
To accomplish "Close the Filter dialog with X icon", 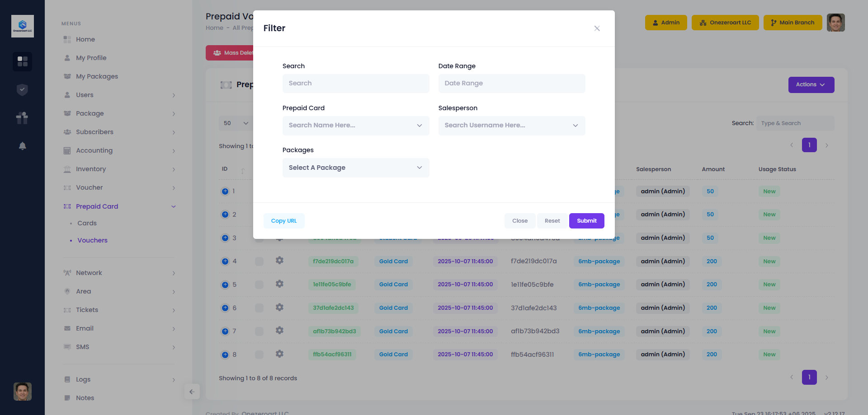I will [597, 28].
